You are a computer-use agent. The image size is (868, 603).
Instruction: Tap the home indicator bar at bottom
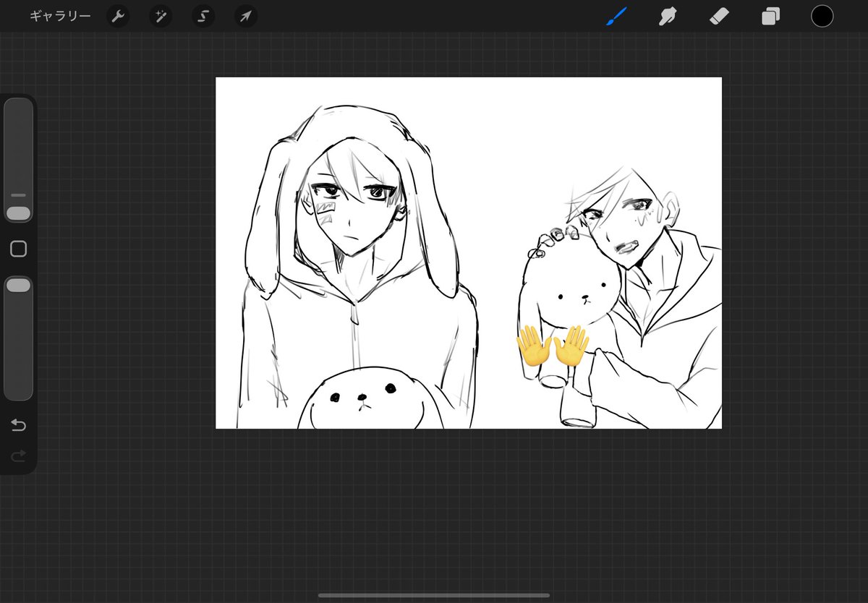coord(433,596)
